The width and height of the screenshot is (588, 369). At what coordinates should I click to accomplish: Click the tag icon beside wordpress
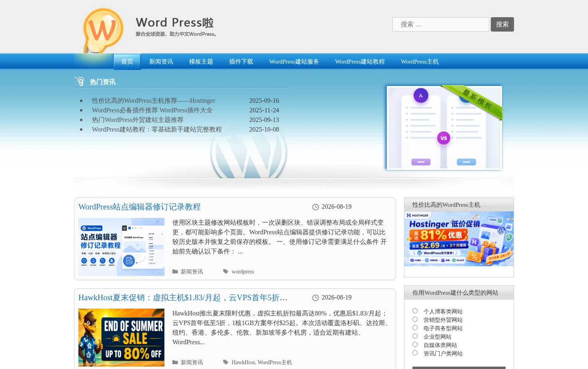pos(226,271)
